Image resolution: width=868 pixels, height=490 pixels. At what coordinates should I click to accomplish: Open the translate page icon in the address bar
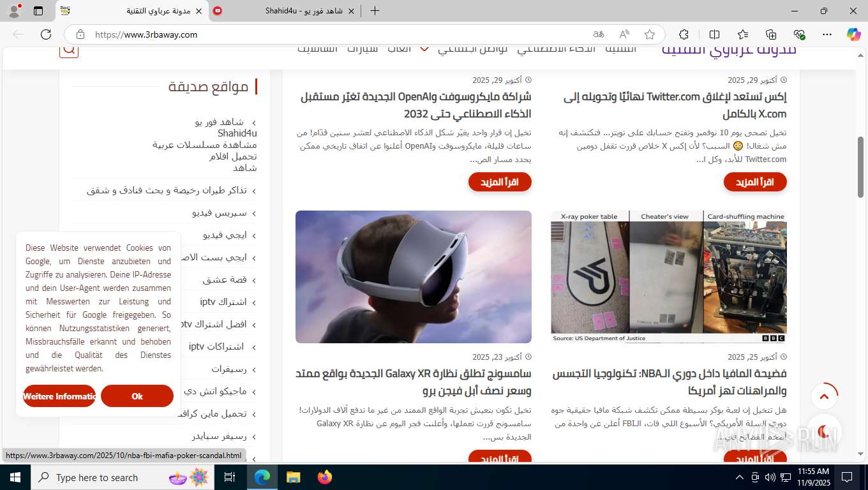pyautogui.click(x=598, y=34)
